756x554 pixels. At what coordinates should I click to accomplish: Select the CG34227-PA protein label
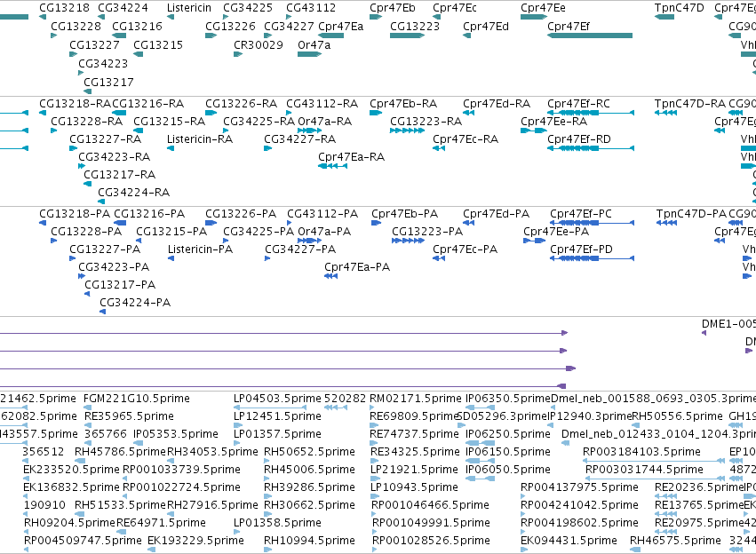pyautogui.click(x=300, y=249)
